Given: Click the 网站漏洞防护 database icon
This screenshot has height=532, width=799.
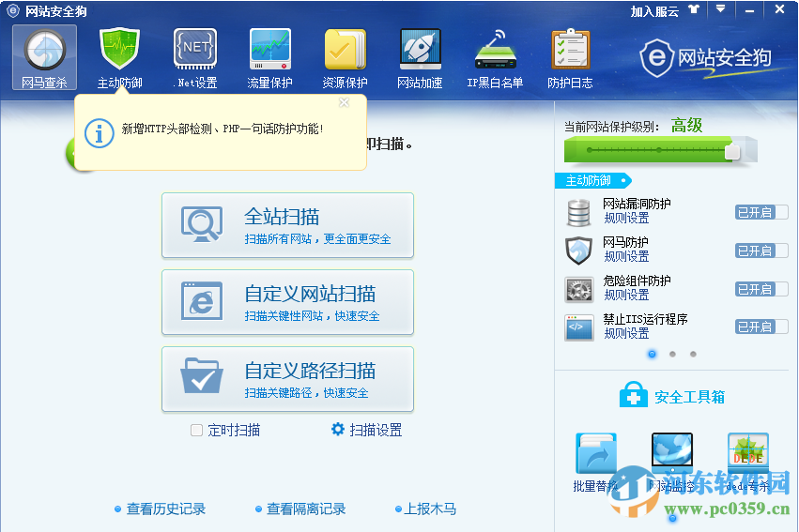Looking at the screenshot, I should (579, 212).
